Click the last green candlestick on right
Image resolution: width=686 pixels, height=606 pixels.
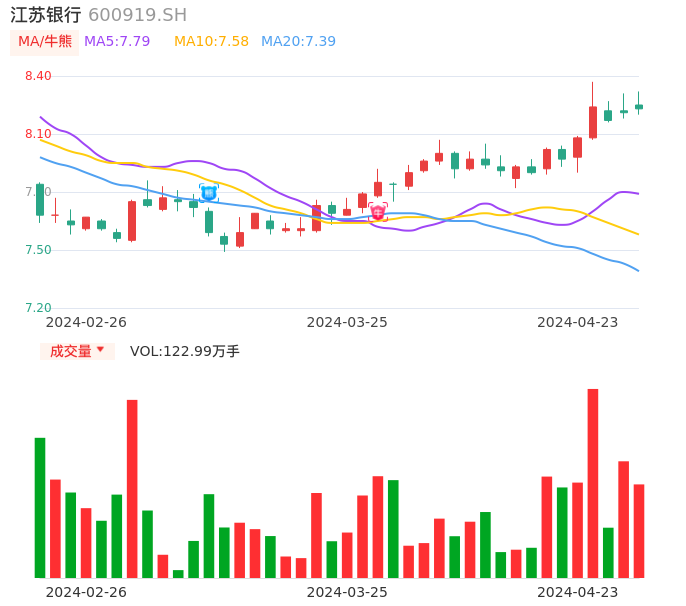pyautogui.click(x=639, y=106)
